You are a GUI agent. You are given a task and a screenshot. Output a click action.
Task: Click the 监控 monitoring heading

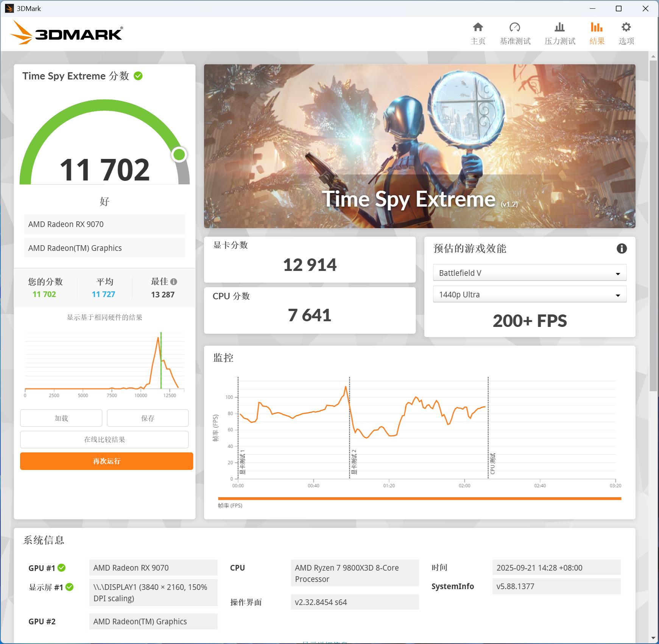click(x=223, y=358)
